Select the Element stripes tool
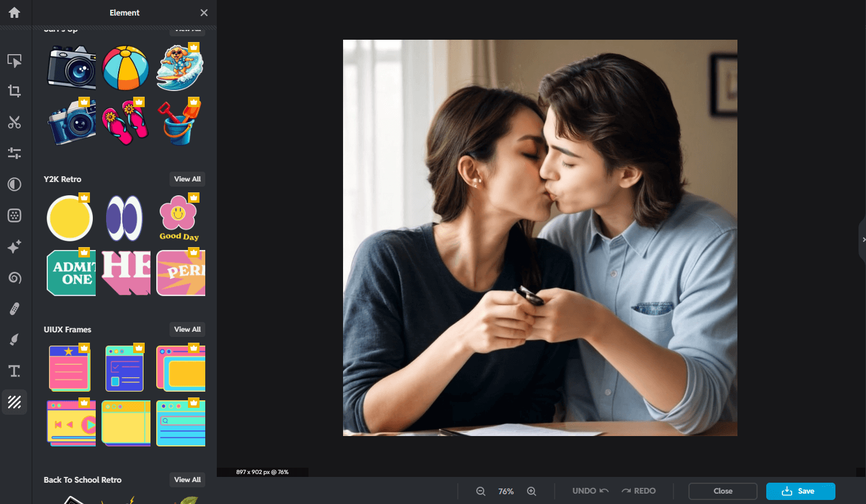This screenshot has width=866, height=504. click(14, 402)
